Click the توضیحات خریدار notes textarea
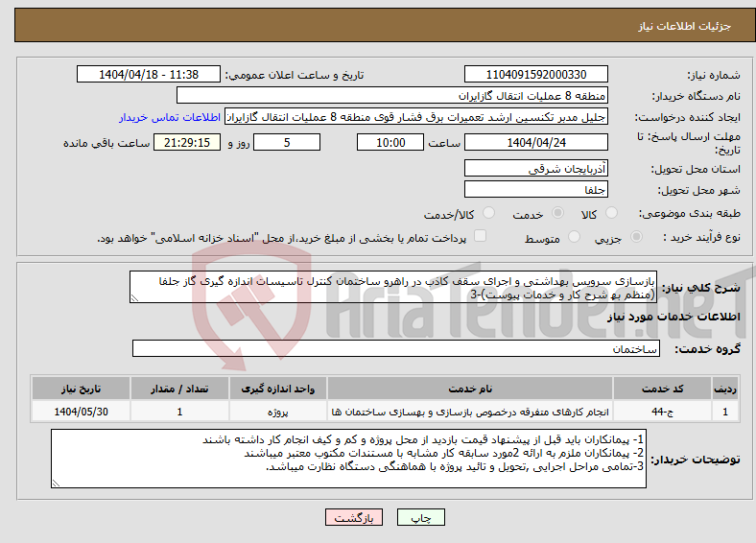This screenshot has width=756, height=543. [348, 459]
